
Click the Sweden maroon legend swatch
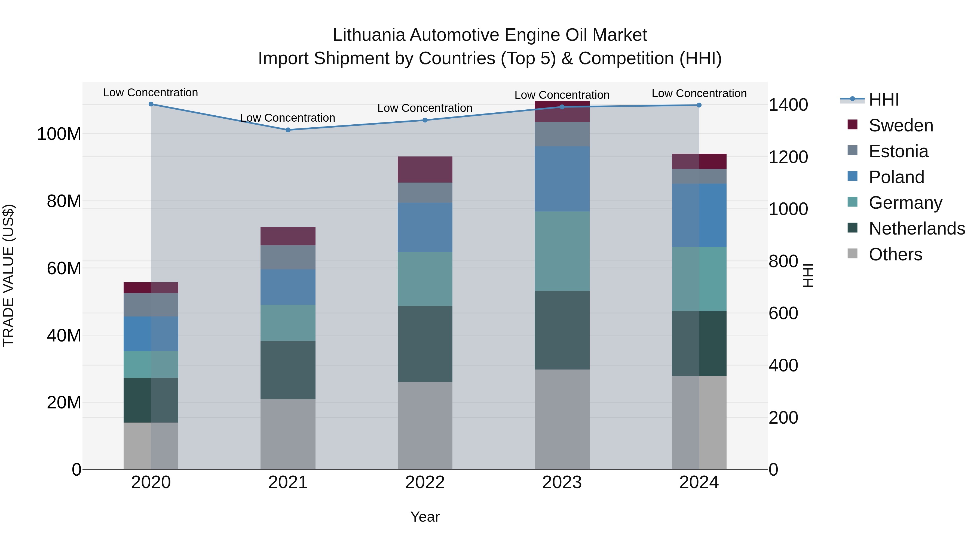pyautogui.click(x=853, y=124)
